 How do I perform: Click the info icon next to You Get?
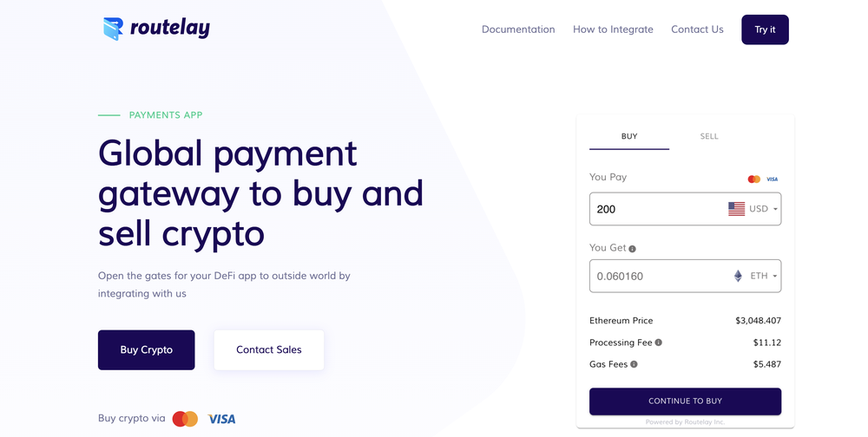(x=632, y=249)
